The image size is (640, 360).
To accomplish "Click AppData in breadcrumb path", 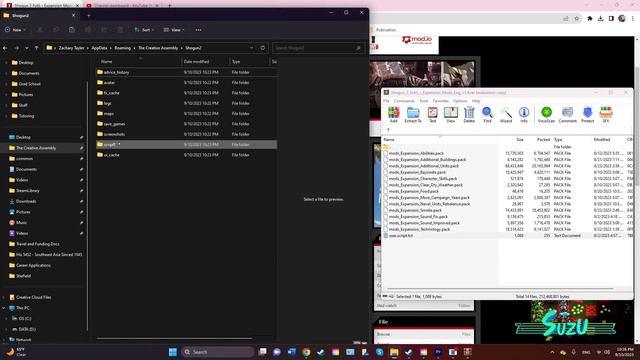I will 99,48.
